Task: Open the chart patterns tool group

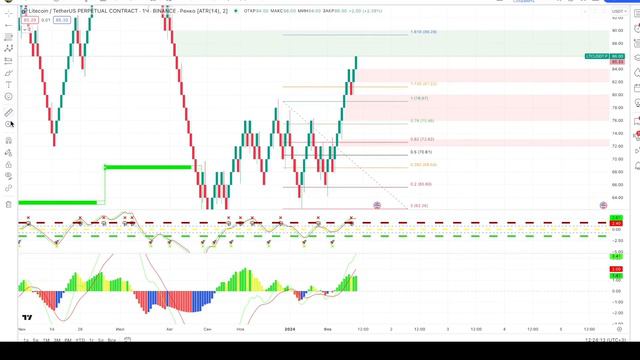Action: (9, 49)
